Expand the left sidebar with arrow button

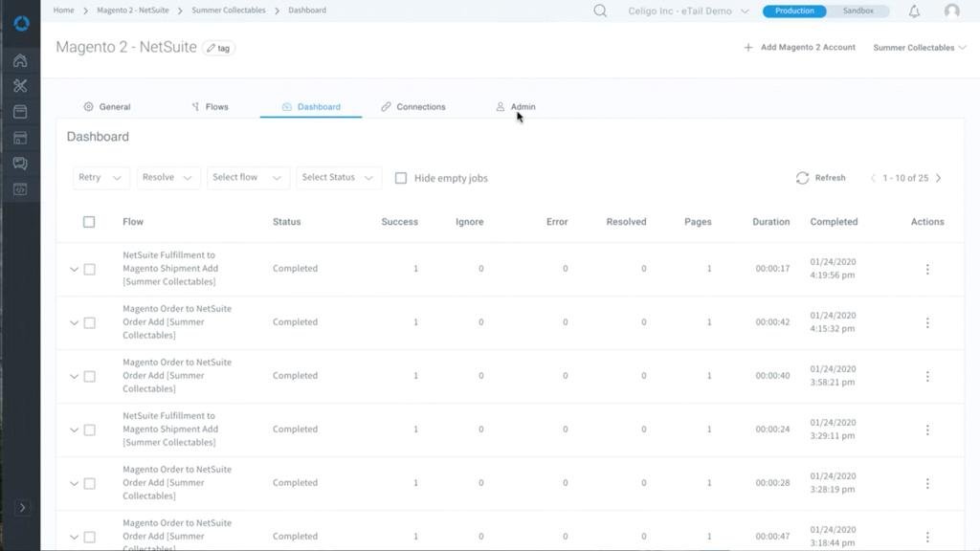pos(22,507)
